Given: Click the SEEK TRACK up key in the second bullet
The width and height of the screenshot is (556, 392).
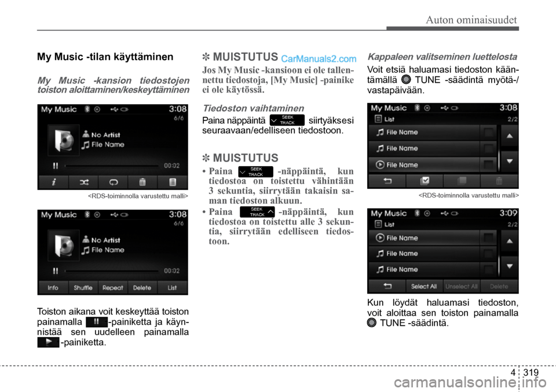Looking at the screenshot, I should pyautogui.click(x=257, y=212).
